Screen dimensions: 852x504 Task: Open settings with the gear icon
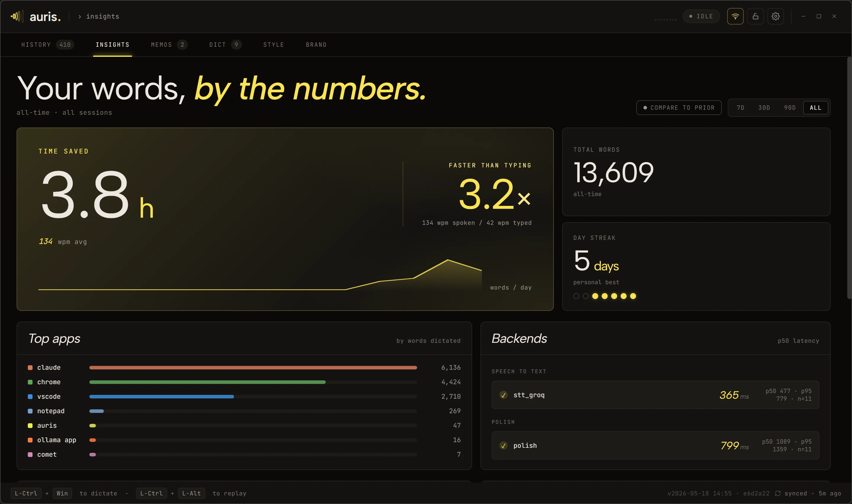[x=776, y=16]
